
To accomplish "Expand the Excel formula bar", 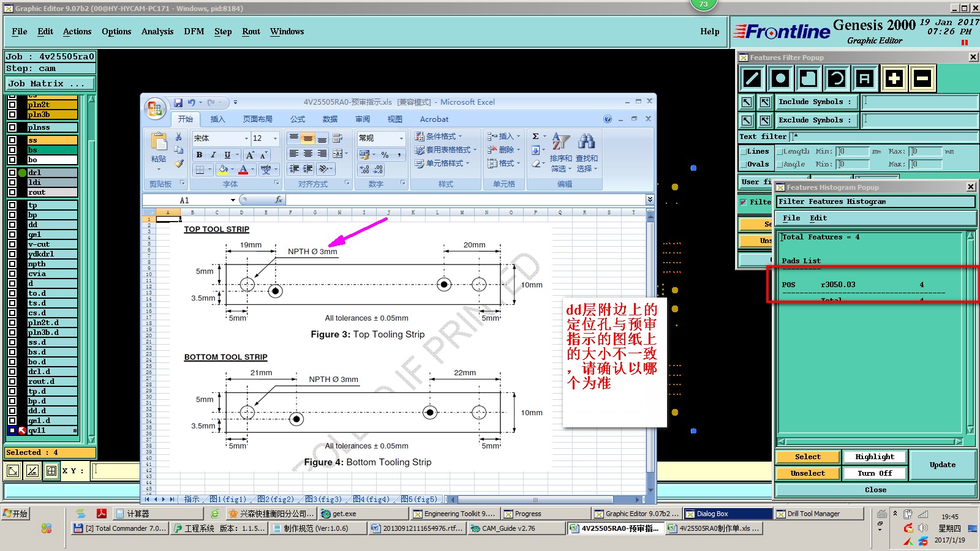I will click(650, 200).
